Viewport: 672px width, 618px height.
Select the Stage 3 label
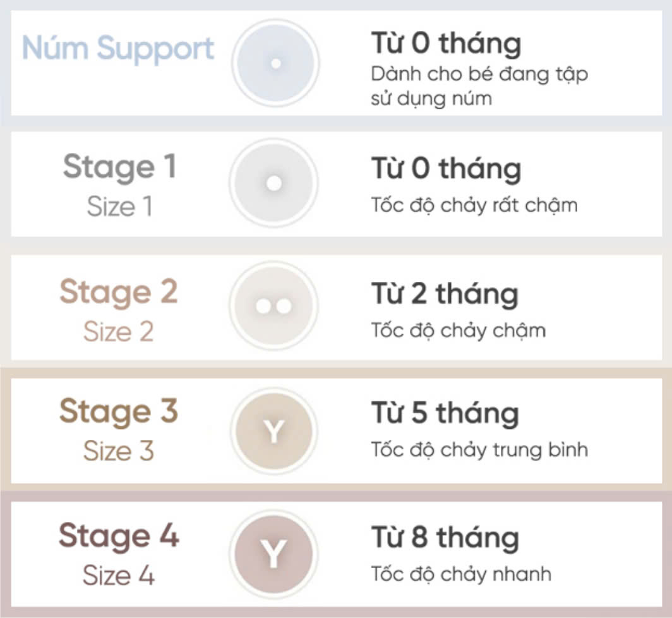pyautogui.click(x=119, y=412)
